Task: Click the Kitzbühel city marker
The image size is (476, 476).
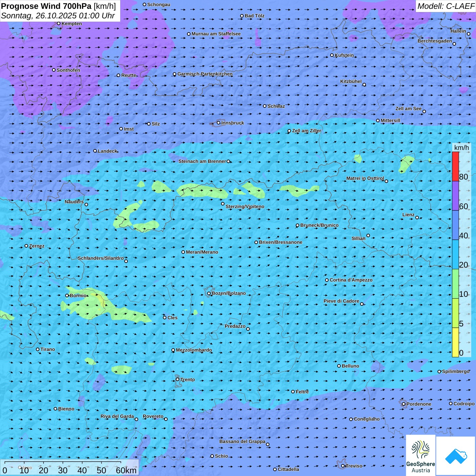Action: point(364,85)
